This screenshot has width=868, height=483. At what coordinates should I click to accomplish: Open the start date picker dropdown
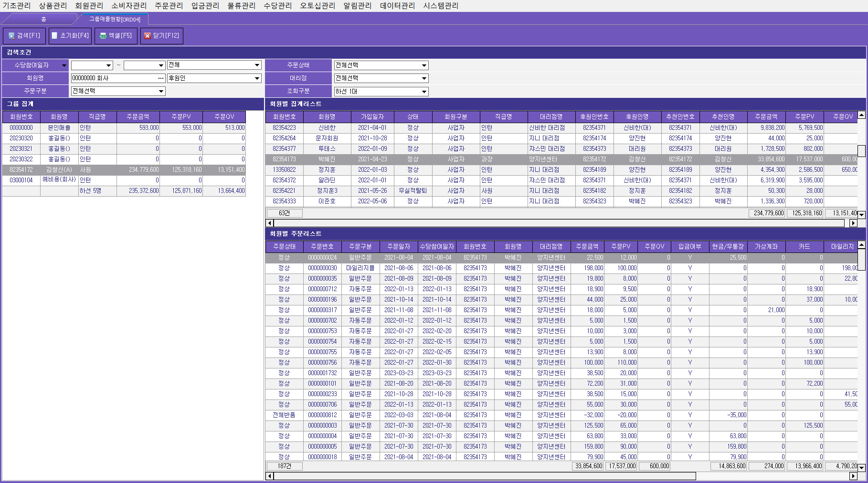(x=109, y=65)
